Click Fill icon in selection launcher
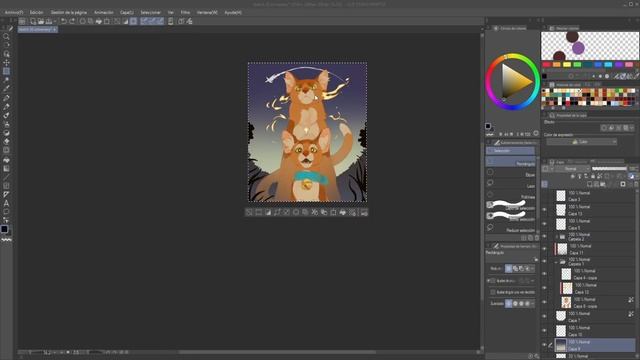The height and width of the screenshot is (360, 640). coord(343,212)
